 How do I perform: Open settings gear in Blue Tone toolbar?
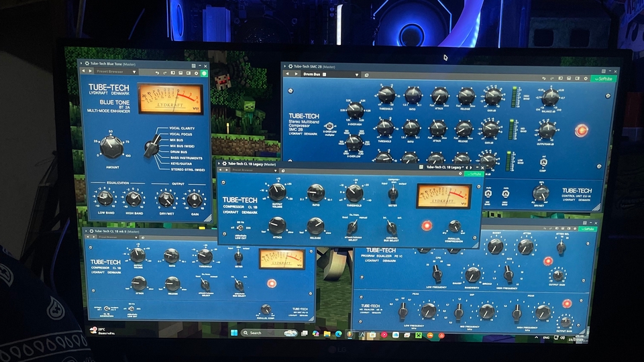pyautogui.click(x=197, y=73)
